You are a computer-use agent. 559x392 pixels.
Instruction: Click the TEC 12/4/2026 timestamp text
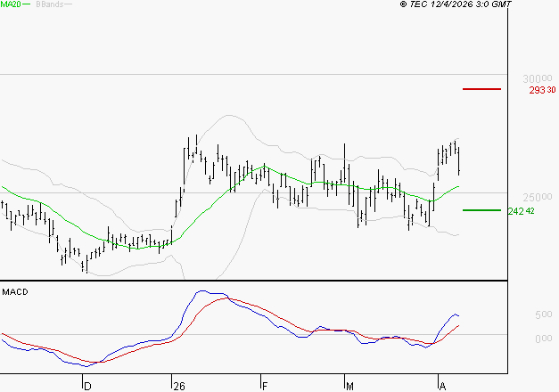point(456,4)
